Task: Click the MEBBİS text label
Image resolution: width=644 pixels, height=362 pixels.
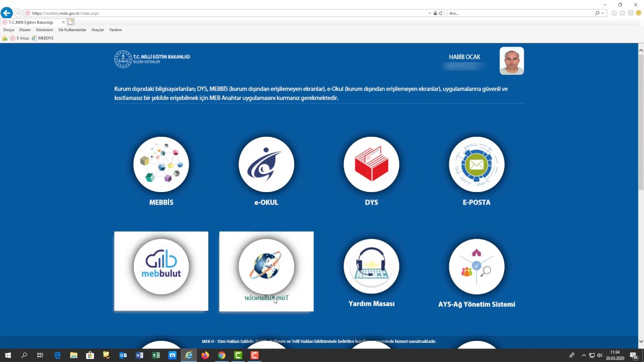Action: click(x=161, y=203)
